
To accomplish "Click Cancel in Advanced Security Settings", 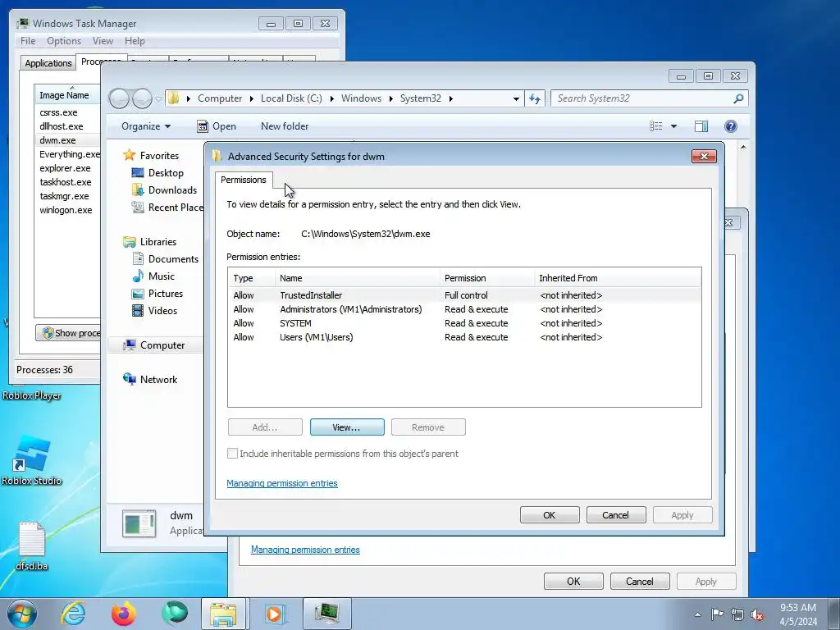I will (616, 515).
